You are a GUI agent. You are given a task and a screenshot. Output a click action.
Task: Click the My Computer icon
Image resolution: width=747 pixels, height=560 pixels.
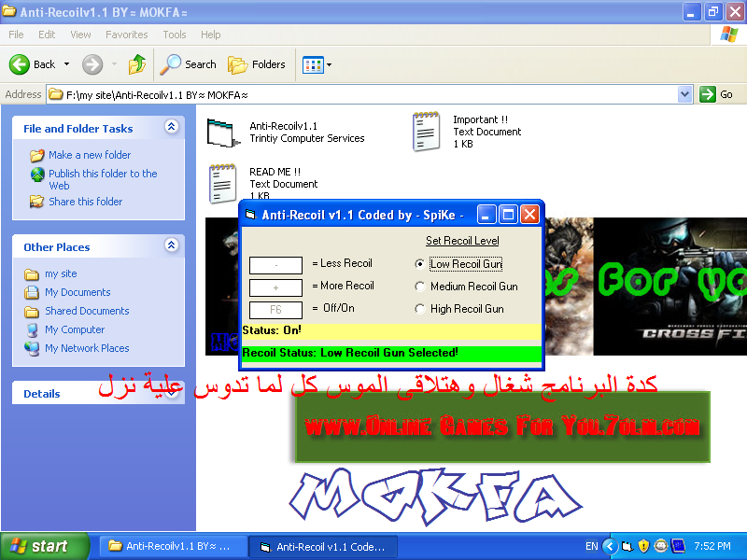pyautogui.click(x=32, y=329)
